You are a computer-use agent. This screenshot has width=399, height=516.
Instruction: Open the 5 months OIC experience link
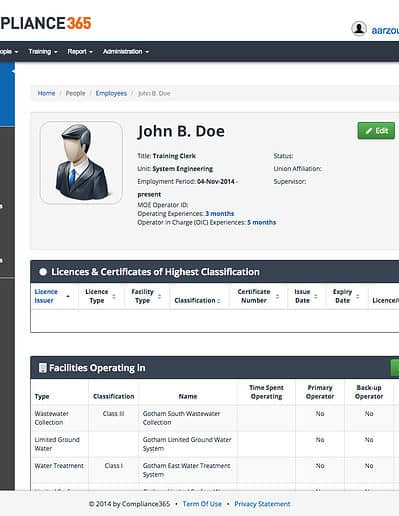click(x=262, y=222)
